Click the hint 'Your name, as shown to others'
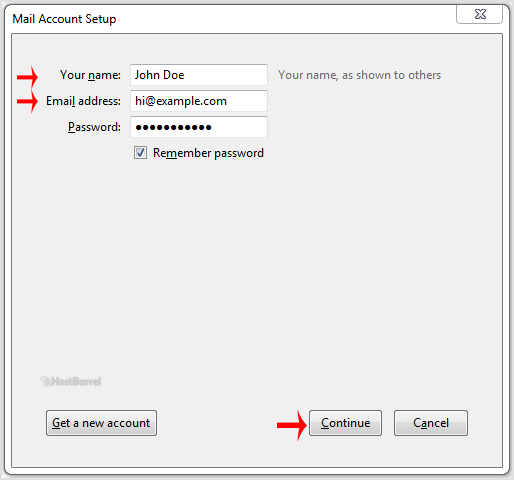Viewport: 514px width, 480px height. pyautogui.click(x=360, y=75)
